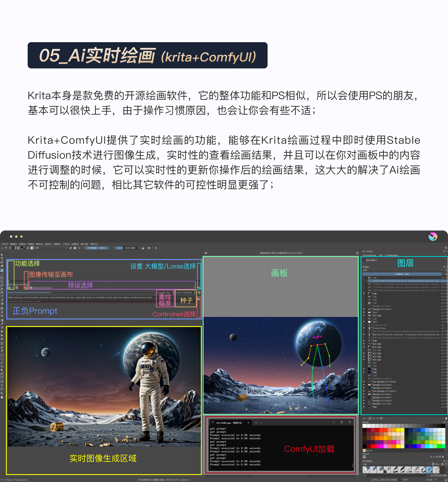The image size is (448, 482).
Task: Click the Save document toolbar icon
Action: (10, 248)
